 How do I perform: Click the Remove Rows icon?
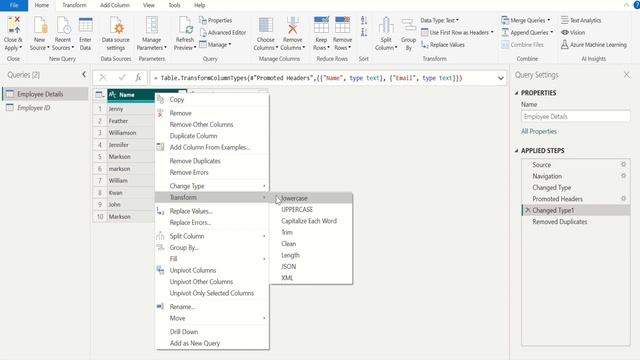point(342,26)
